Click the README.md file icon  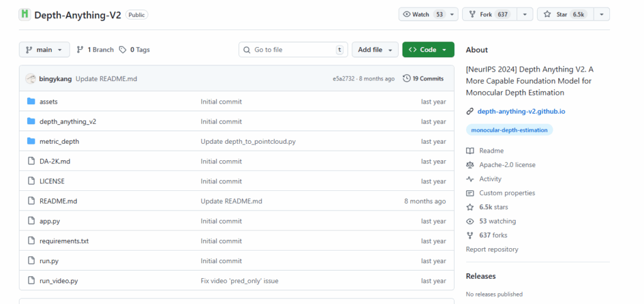pyautogui.click(x=31, y=201)
